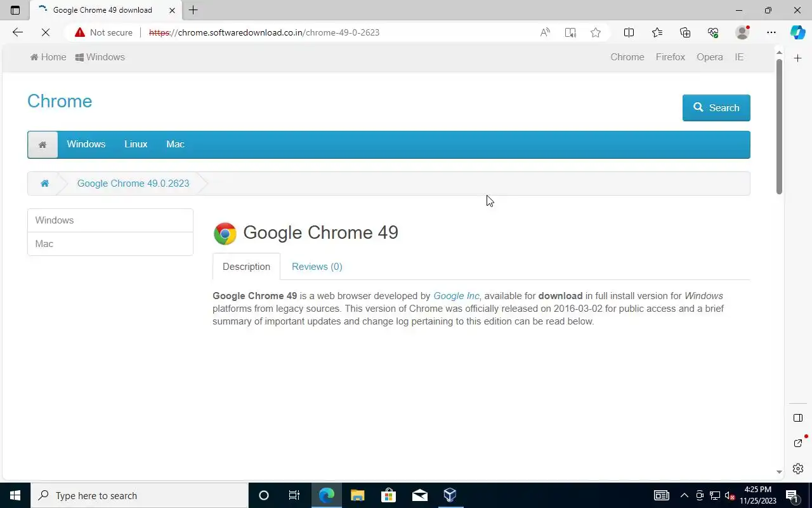Click the Microsoft Edge taskbar icon
Viewport: 812px width, 508px height.
[327, 495]
